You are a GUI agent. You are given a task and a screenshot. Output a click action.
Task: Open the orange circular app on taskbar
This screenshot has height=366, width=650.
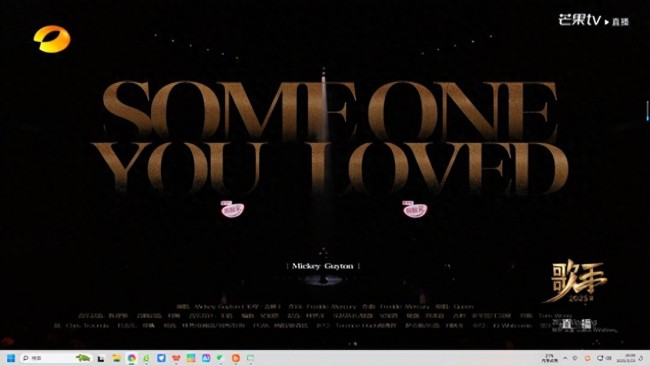pyautogui.click(x=235, y=358)
